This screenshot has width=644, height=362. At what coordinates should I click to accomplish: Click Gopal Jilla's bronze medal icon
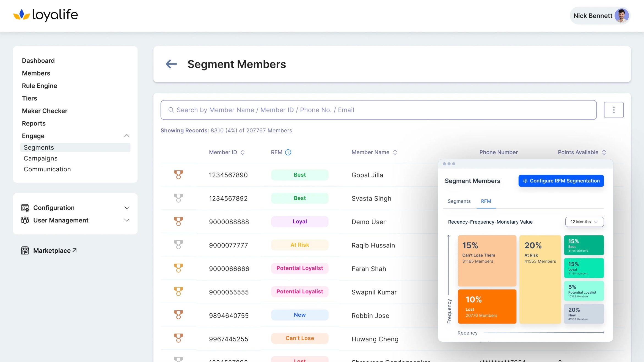(x=178, y=175)
